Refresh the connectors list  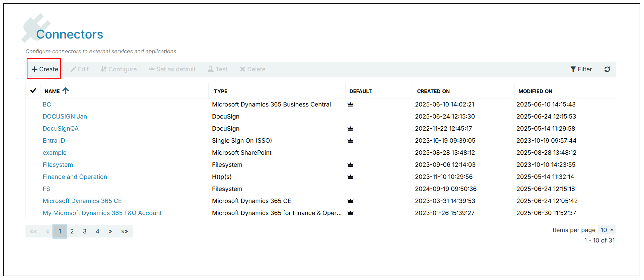pos(607,69)
